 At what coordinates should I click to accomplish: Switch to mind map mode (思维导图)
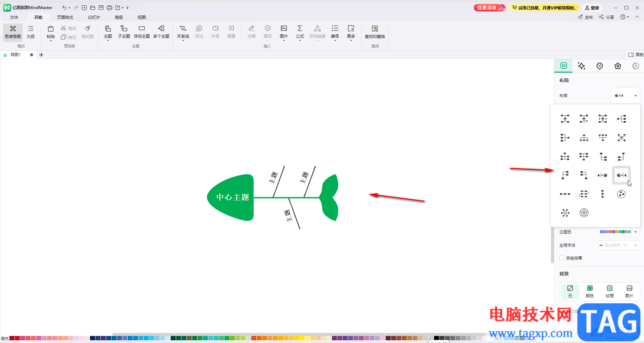coord(13,32)
